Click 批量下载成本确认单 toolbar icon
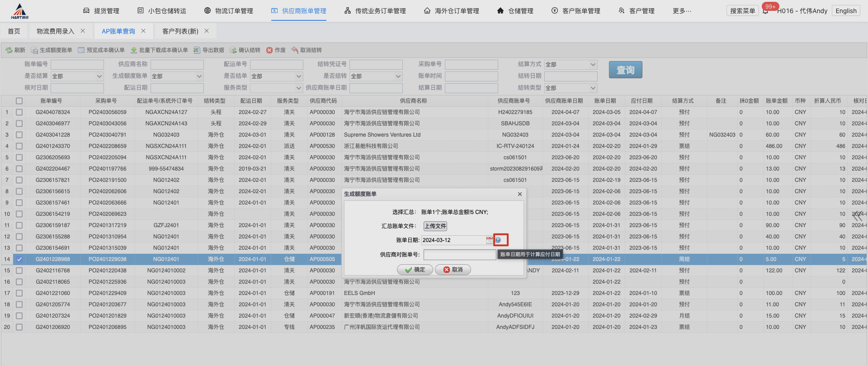Viewport: 868px width, 366px height. point(134,50)
